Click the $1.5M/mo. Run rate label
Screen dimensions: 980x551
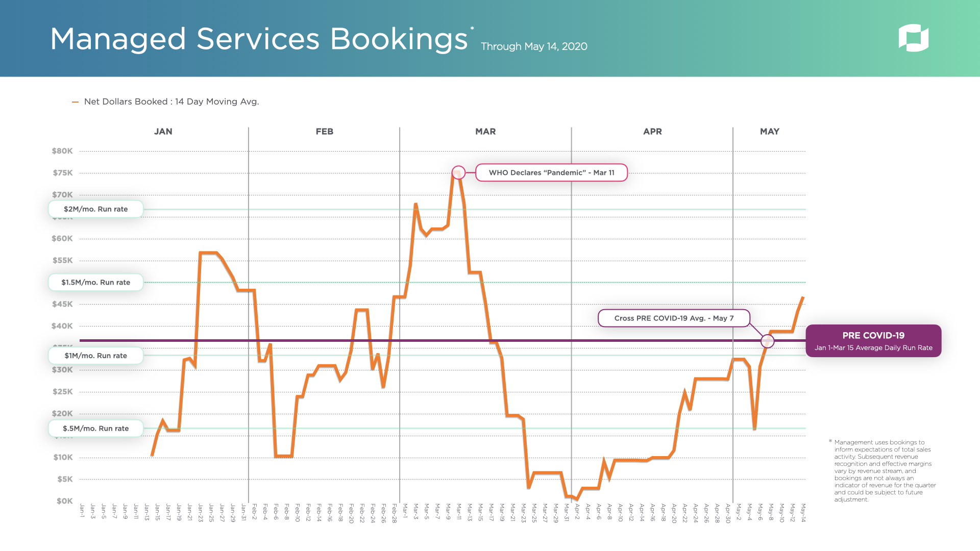click(x=95, y=282)
